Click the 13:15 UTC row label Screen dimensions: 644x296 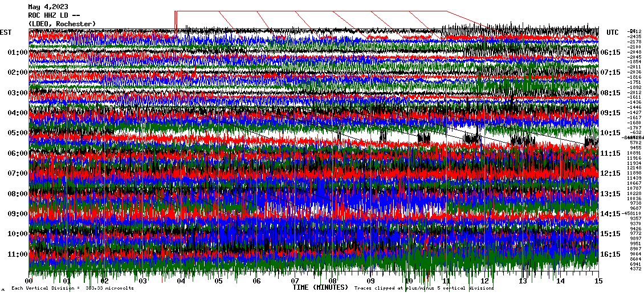(x=610, y=193)
